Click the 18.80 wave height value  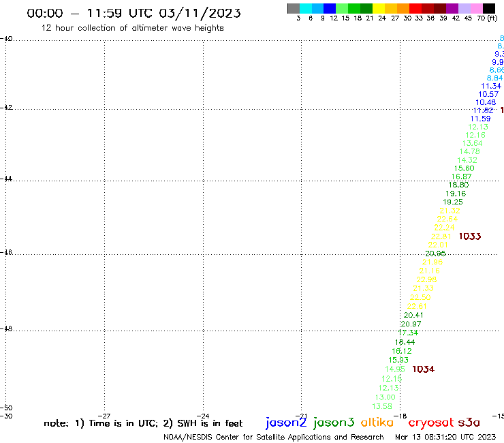click(x=458, y=185)
